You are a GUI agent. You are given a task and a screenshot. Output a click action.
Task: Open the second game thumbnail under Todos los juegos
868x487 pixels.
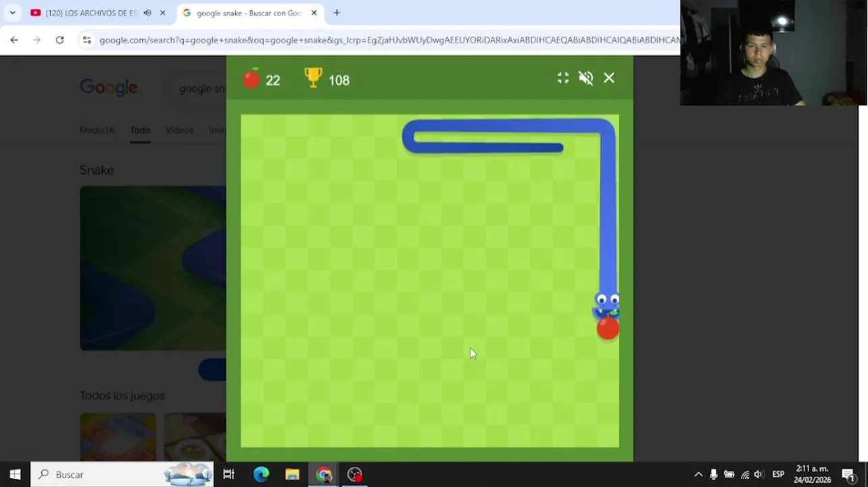click(x=195, y=437)
